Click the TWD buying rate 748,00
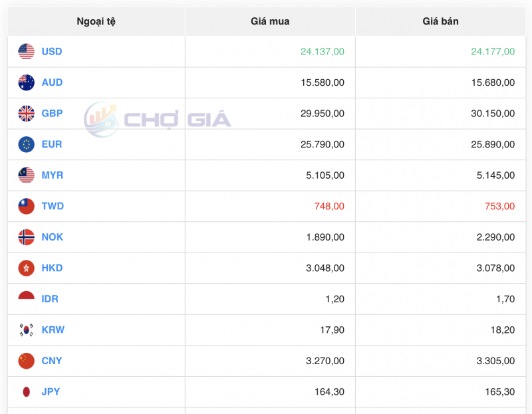Screen dimensions: 532x414 click(329, 206)
